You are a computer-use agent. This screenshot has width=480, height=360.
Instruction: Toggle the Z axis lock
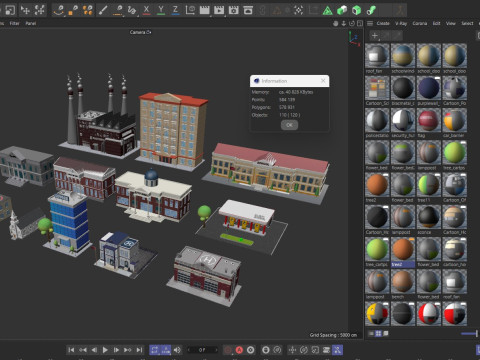click(x=175, y=10)
